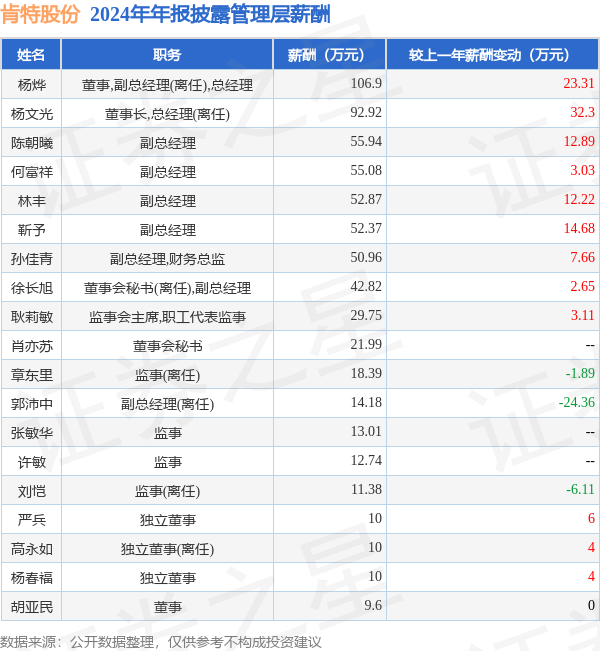The image size is (600, 651).
Task: Click salary value 21.99
Action: [x=366, y=345]
